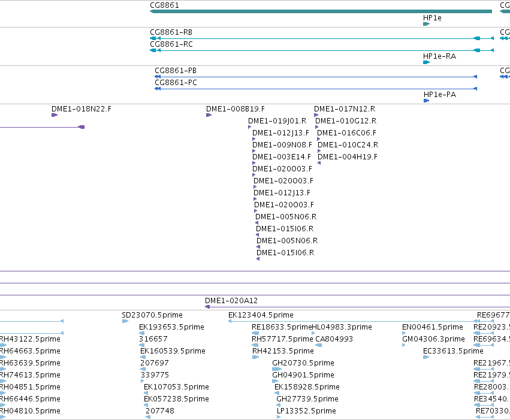Viewport: 510px width, 420px height.
Task: Open the 207748 feature label
Action: 160,411
